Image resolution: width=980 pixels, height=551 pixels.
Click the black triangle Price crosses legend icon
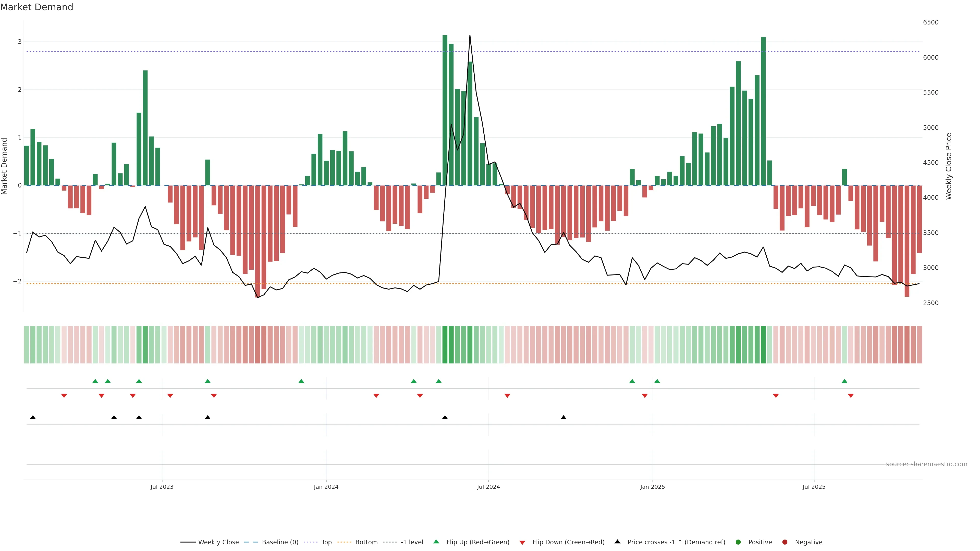click(617, 542)
